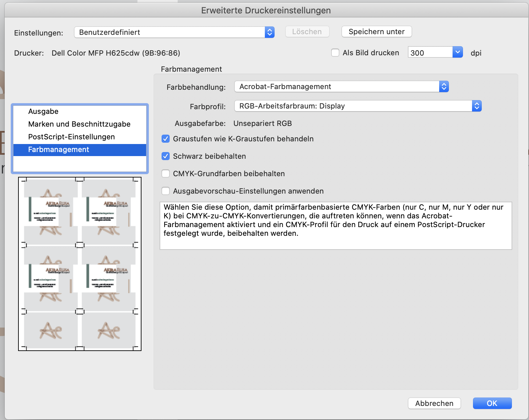
Task: Select Ausgabe in the settings list
Action: point(44,112)
